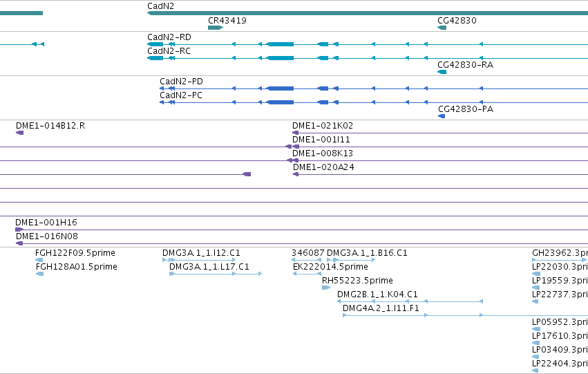The width and height of the screenshot is (588, 374).
Task: Select the CadN2 gene bar
Action: pos(368,13)
